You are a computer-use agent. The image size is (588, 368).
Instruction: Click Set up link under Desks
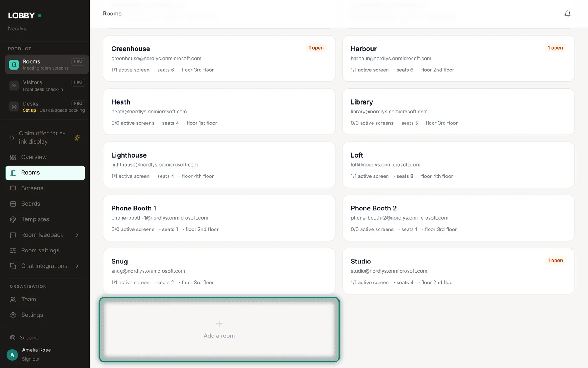(x=29, y=110)
